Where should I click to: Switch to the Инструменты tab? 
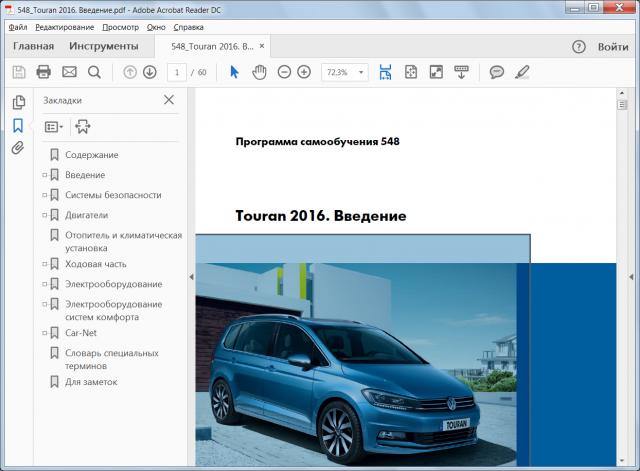pyautogui.click(x=104, y=46)
